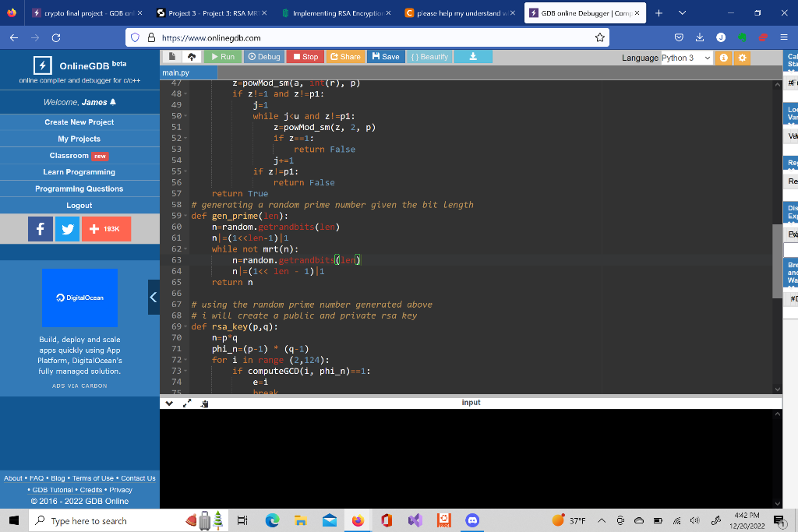The height and width of the screenshot is (532, 798).
Task: Open OnlineGDB's Twitter profile
Action: click(x=67, y=228)
